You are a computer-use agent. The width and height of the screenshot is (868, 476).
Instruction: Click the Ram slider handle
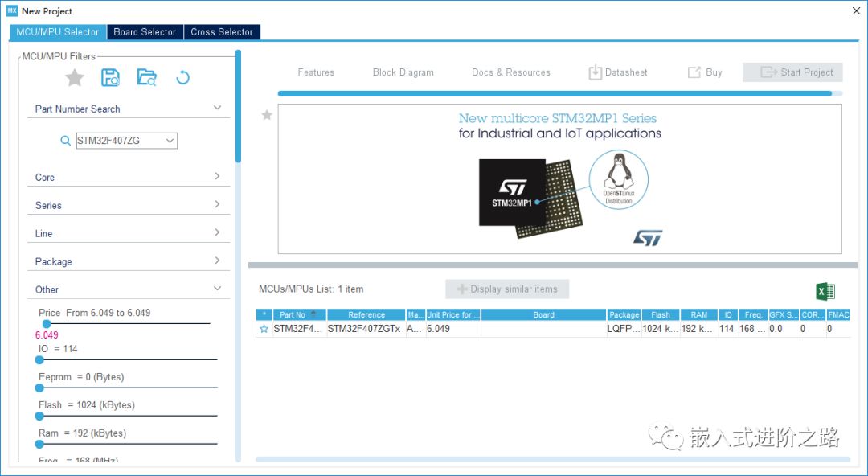pos(40,445)
